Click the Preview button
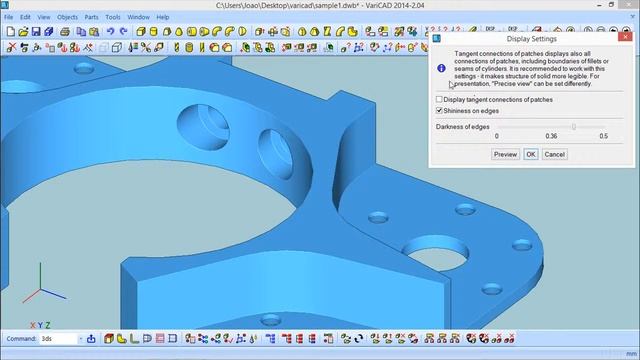Image resolution: width=640 pixels, height=360 pixels. (505, 154)
